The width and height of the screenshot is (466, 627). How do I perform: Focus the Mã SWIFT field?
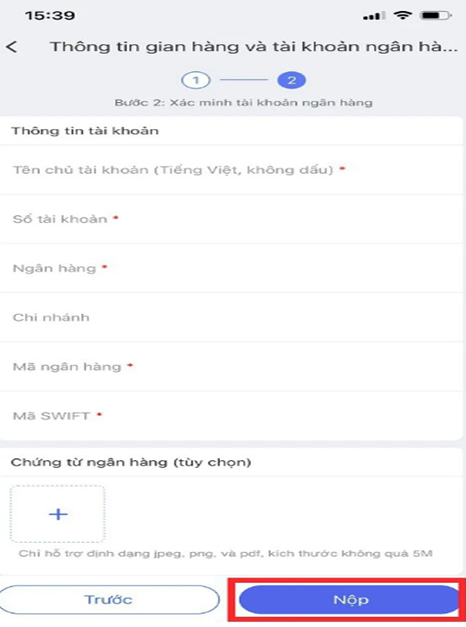232,416
